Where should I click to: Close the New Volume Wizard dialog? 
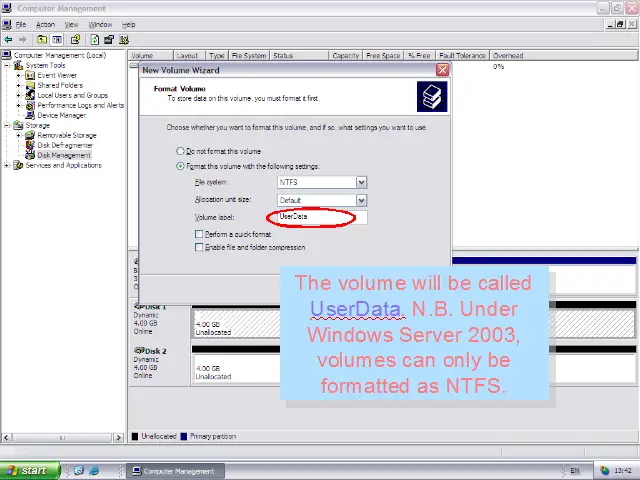[x=442, y=70]
